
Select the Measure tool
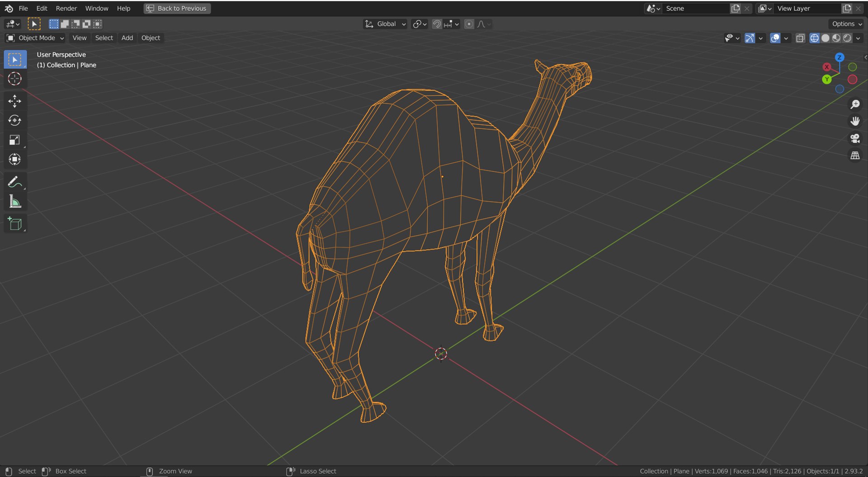[x=15, y=202]
